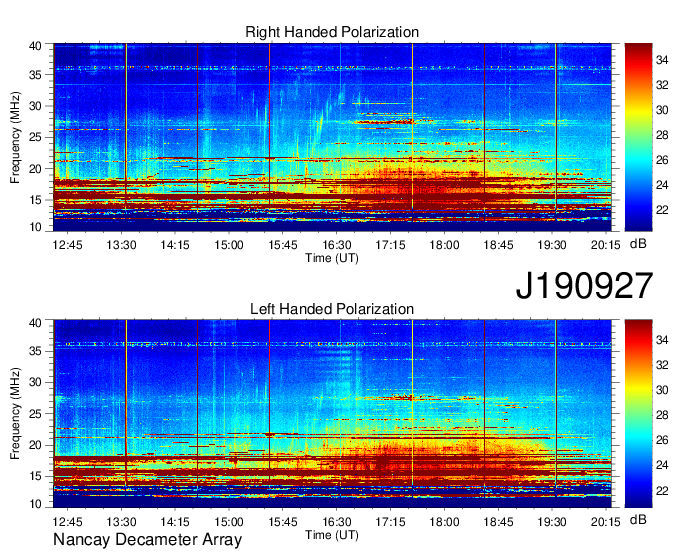Image resolution: width=680 pixels, height=552 pixels.
Task: Click the lower plot 'Time (UT)' axis label
Action: pos(332,535)
